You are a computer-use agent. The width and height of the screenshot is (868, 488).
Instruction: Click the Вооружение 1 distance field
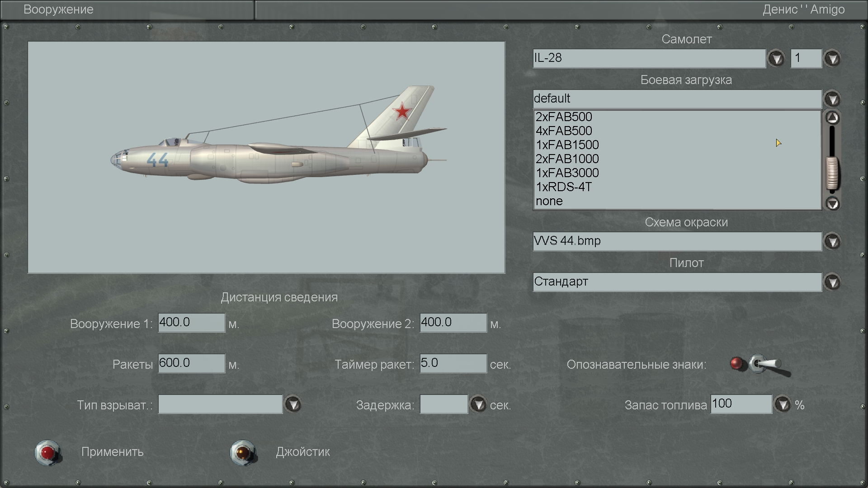[191, 323]
